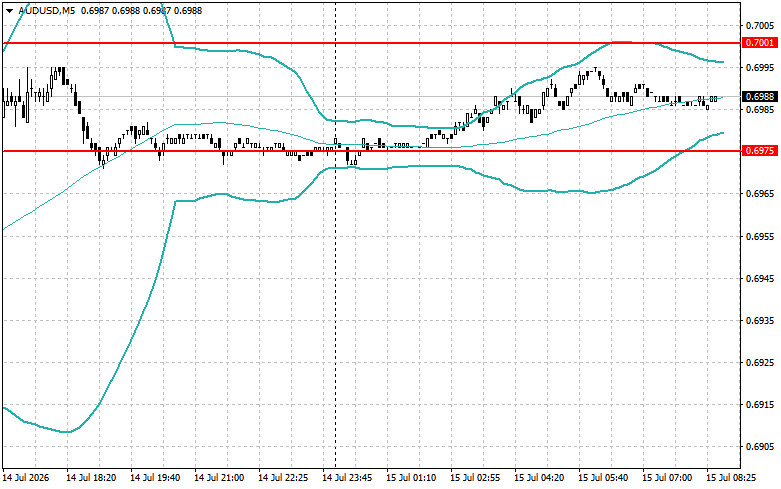Open the dropdown triangle beside AUDUSD,M5

pyautogui.click(x=9, y=10)
